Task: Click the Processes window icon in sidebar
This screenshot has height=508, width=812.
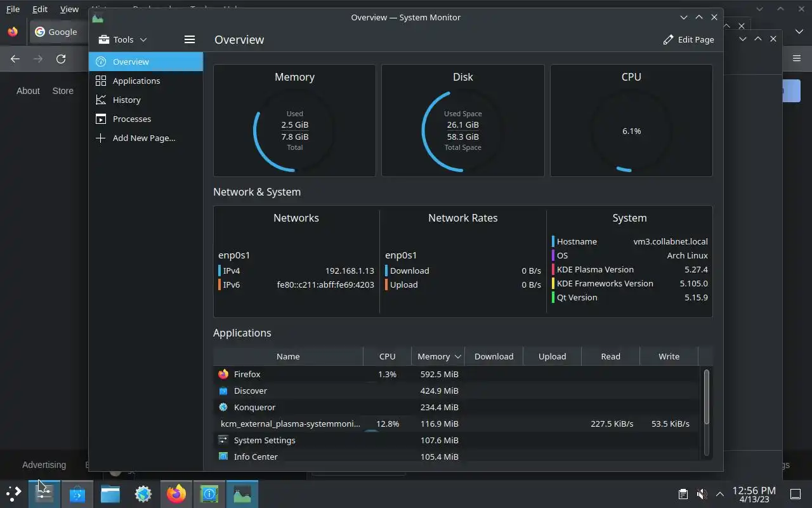Action: [x=100, y=119]
